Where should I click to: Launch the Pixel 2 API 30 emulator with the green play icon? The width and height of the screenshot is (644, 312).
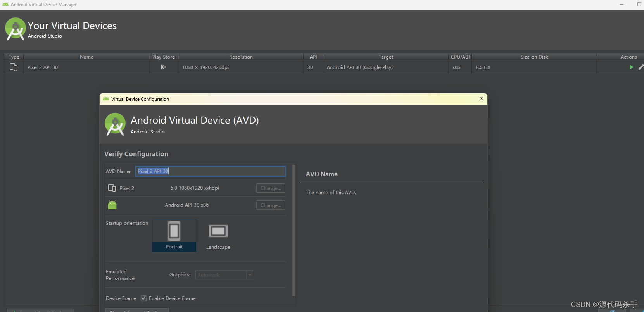point(631,67)
